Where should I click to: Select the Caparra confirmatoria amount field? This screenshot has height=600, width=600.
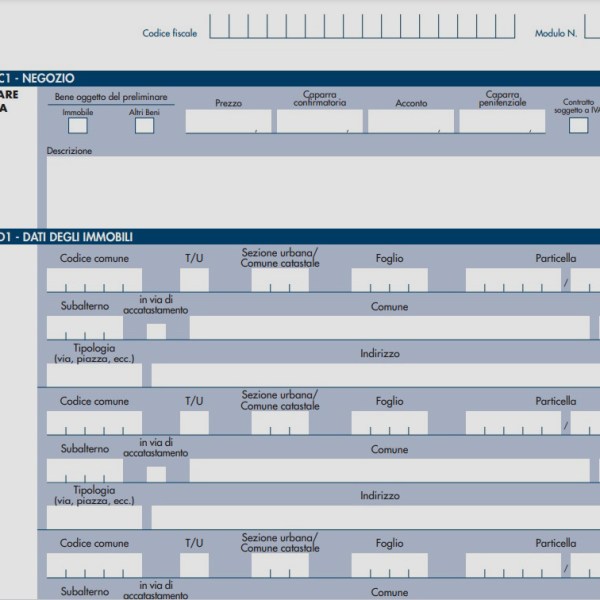320,121
